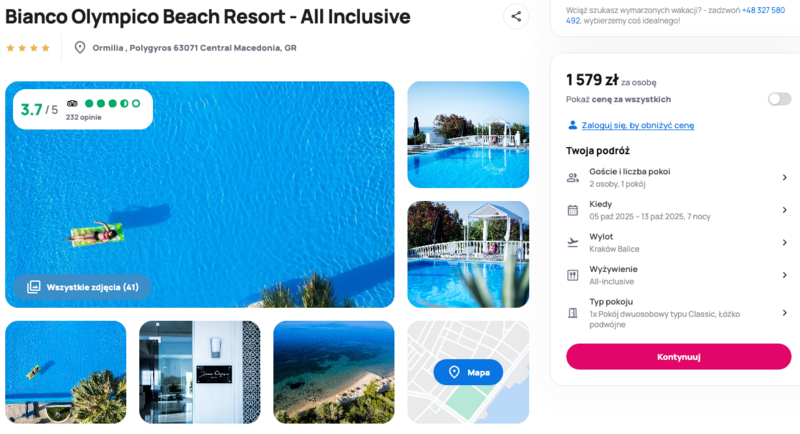Click the location pin icon by the address
The width and height of the screenshot is (800, 434).
click(x=80, y=48)
